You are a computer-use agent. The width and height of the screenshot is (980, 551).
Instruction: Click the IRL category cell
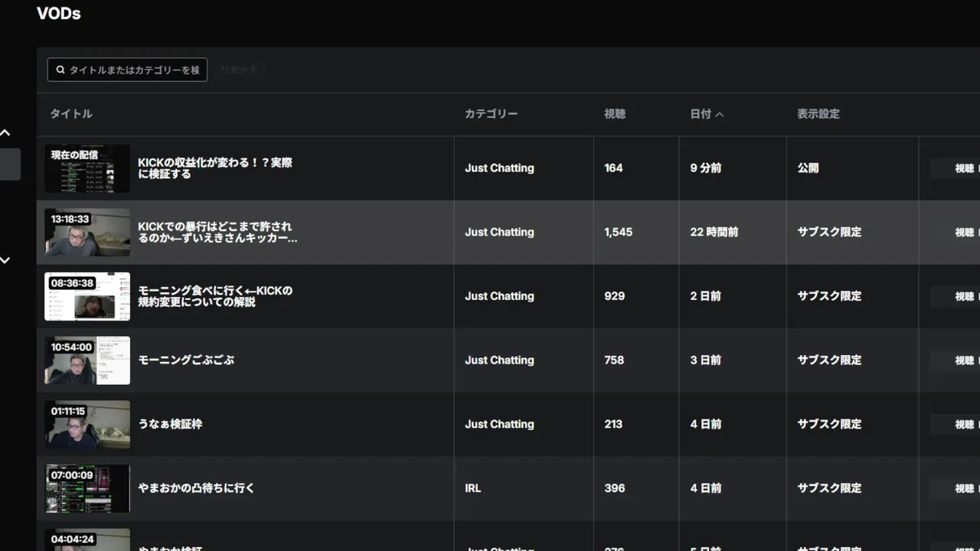473,488
